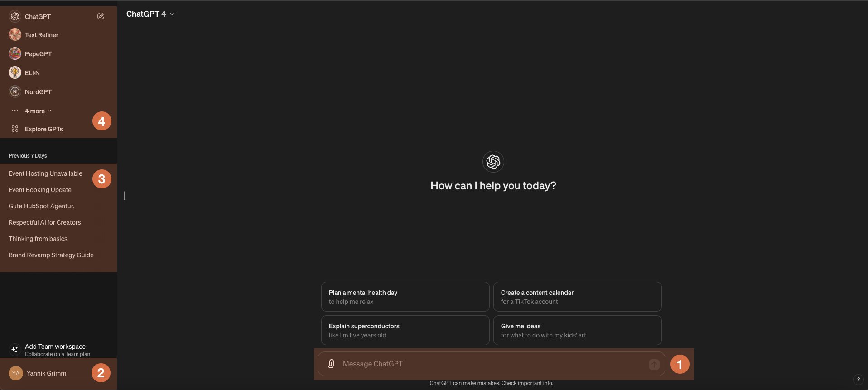Screen dimensions: 868x390
Task: Expand the 4 more GPTs list
Action: tap(38, 111)
